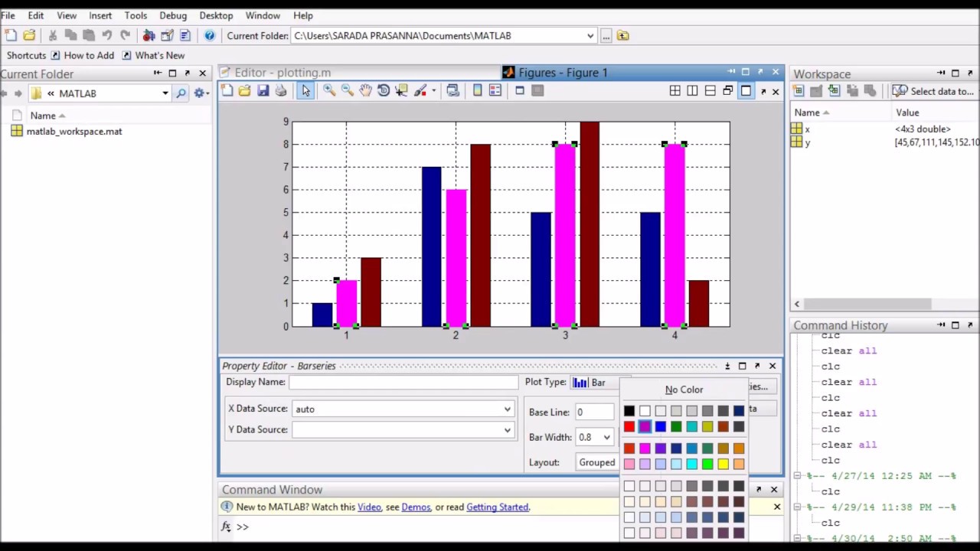This screenshot has height=551, width=980.
Task: Open the Debug menu
Action: pos(173,15)
